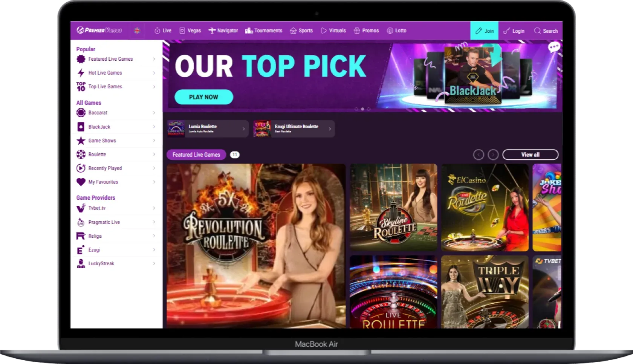Screen dimensions: 633x364
Task: Open the ElCasino Roulette game
Action: click(485, 207)
